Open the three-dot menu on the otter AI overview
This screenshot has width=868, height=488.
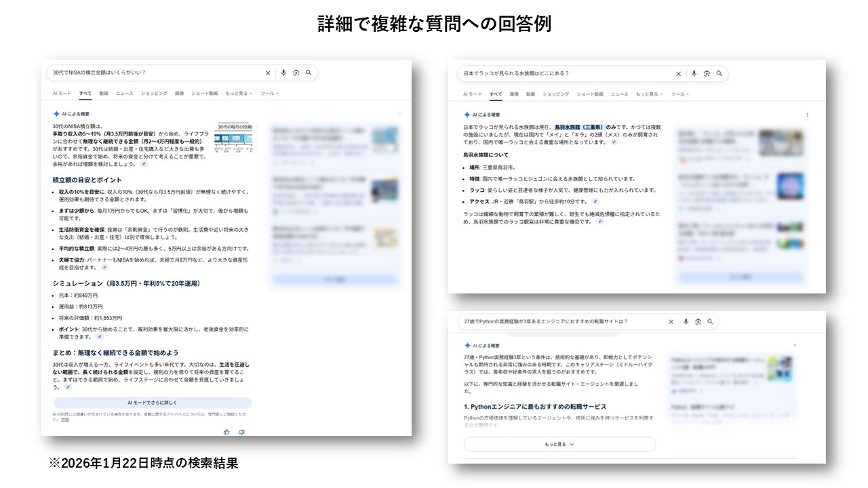click(807, 115)
